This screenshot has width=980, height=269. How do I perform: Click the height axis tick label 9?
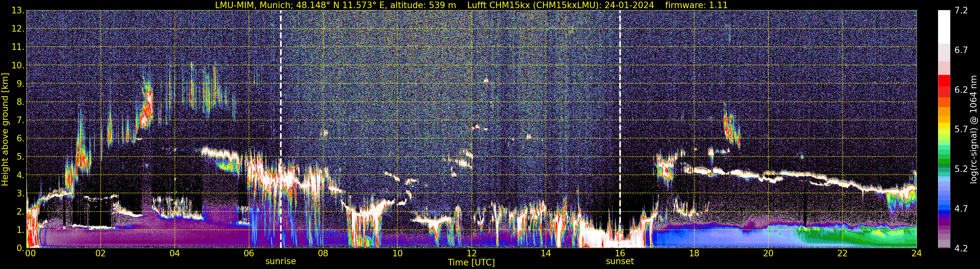20,83
